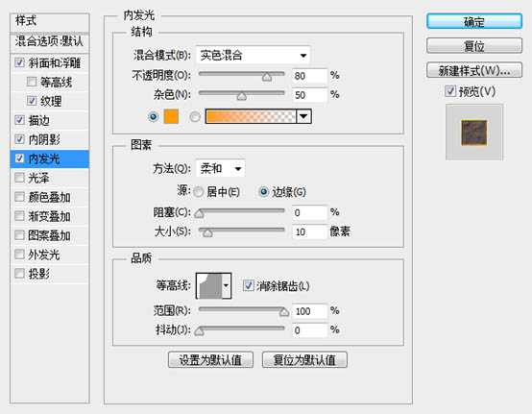Click the orange gradient preview bar

(x=251, y=116)
